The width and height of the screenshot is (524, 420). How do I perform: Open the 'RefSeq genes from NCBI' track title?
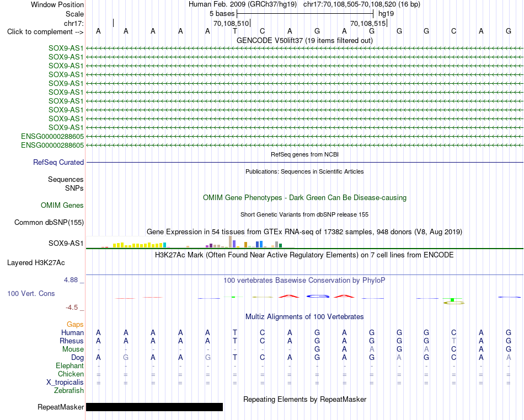(x=304, y=154)
